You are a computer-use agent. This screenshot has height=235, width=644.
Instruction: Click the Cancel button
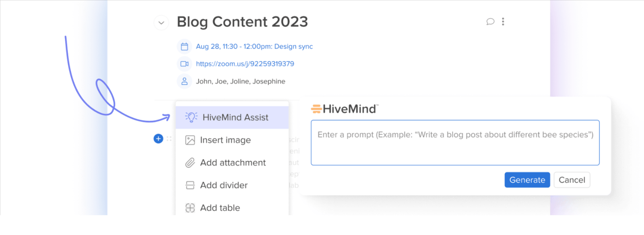(572, 180)
